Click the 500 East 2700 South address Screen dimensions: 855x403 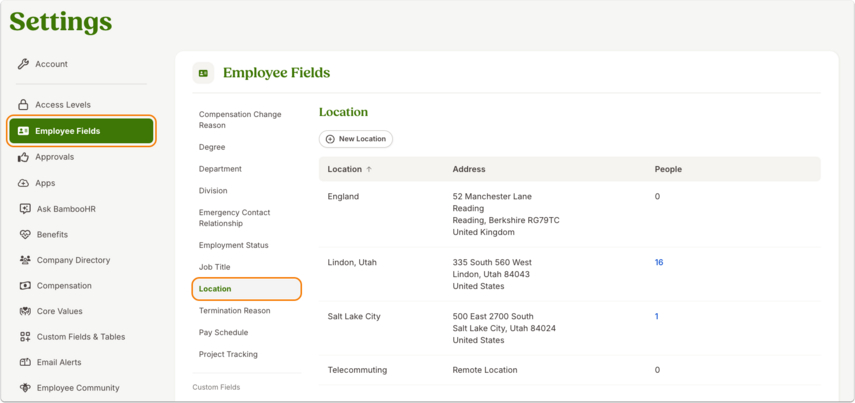(x=493, y=316)
